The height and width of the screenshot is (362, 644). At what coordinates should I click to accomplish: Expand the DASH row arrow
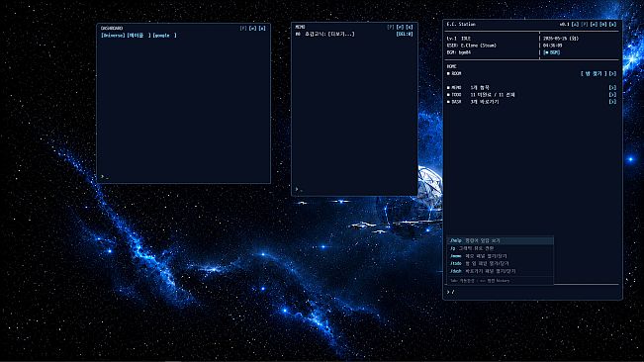[612, 101]
